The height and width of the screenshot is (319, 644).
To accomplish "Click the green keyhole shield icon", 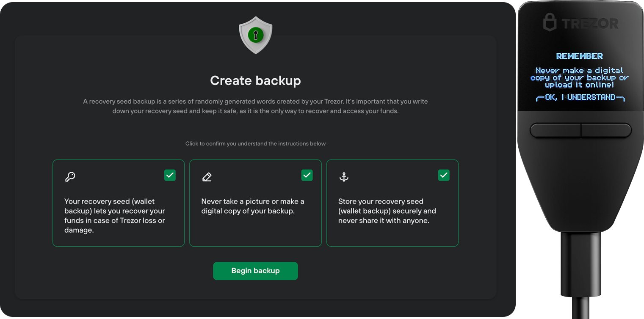I will pyautogui.click(x=255, y=35).
